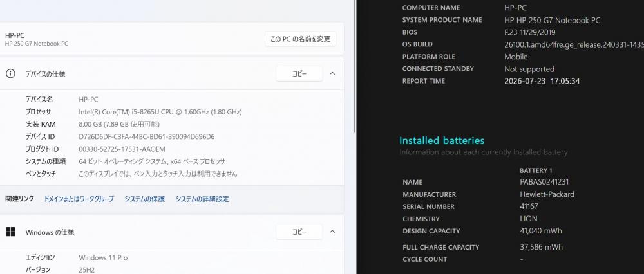Click the Windows logo icon beside Windows specifications
The image size is (644, 274).
click(x=10, y=232)
